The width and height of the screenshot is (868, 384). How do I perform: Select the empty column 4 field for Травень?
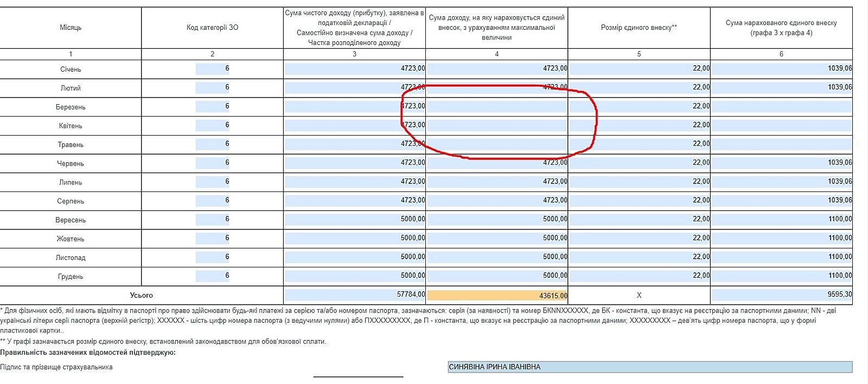497,144
